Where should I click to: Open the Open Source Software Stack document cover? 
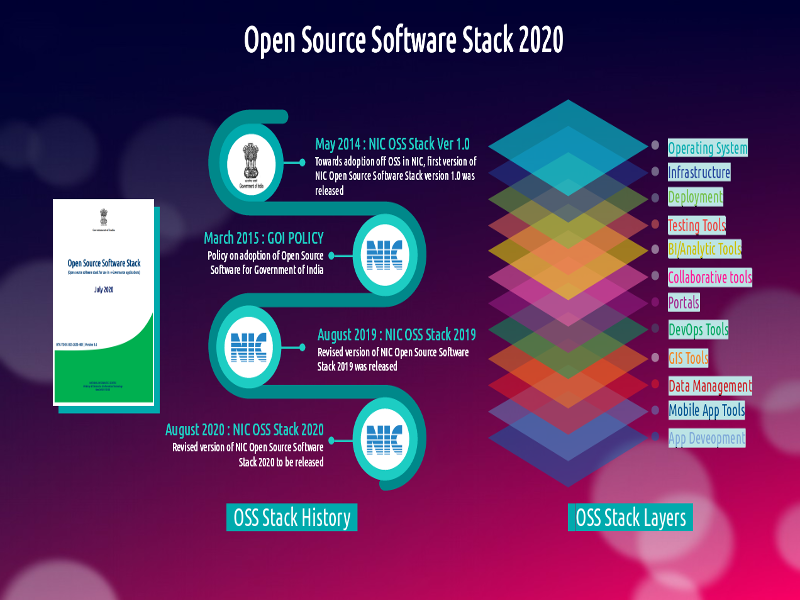[x=104, y=302]
